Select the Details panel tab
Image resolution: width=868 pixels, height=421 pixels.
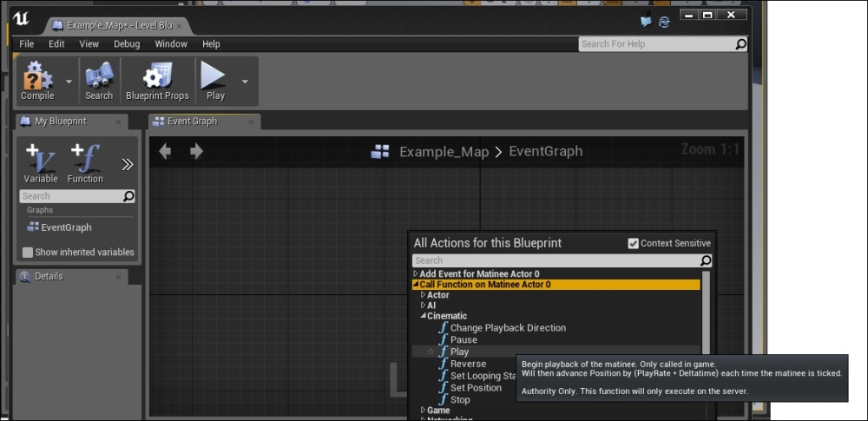click(49, 276)
